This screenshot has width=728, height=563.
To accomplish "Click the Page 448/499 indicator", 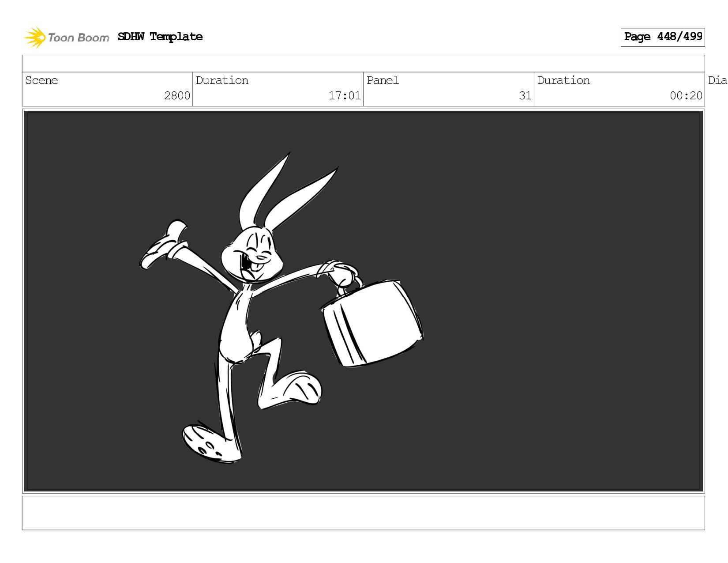I will (x=663, y=37).
